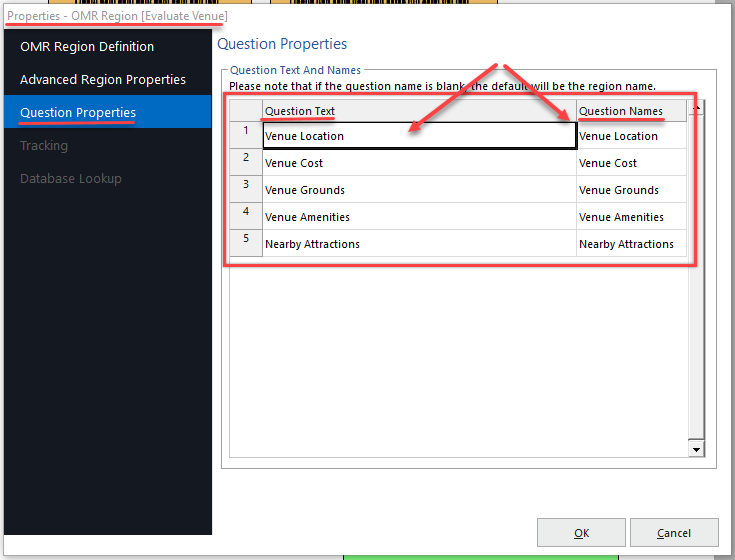Image resolution: width=735 pixels, height=560 pixels.
Task: Click the scroll down arrow of question grid
Action: (696, 449)
